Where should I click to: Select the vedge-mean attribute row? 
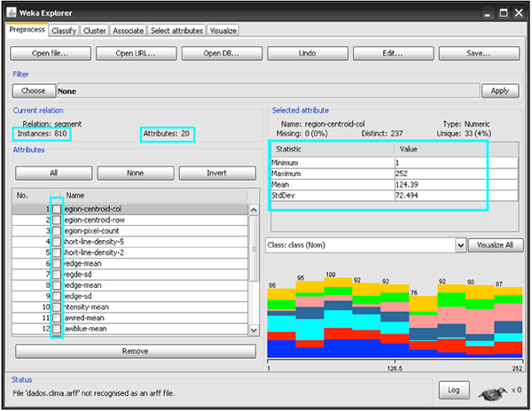[130, 264]
